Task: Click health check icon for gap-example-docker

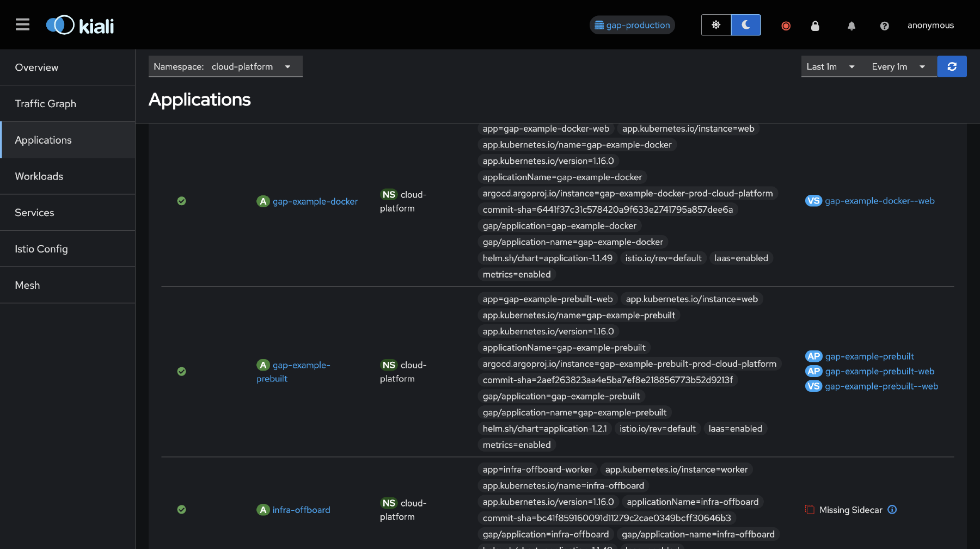Action: [182, 201]
